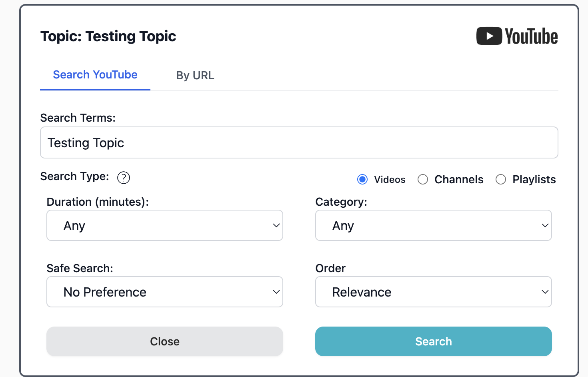Click the "Duration (minutes):" label
This screenshot has height=377, width=588.
tap(98, 202)
